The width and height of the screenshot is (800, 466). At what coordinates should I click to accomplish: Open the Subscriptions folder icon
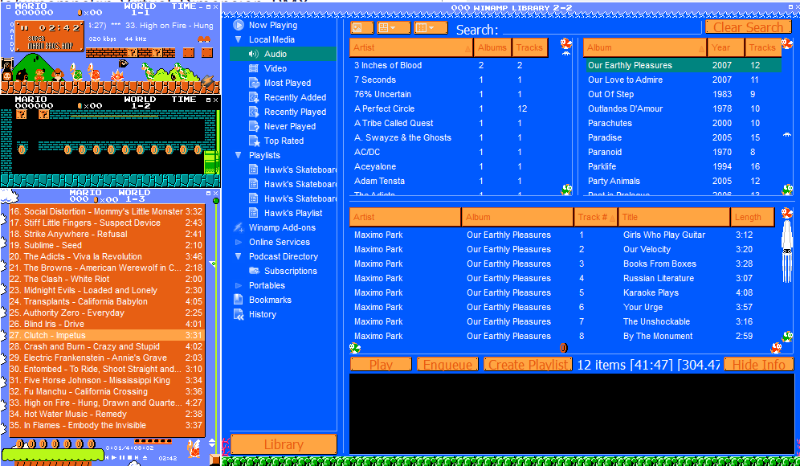pos(254,271)
